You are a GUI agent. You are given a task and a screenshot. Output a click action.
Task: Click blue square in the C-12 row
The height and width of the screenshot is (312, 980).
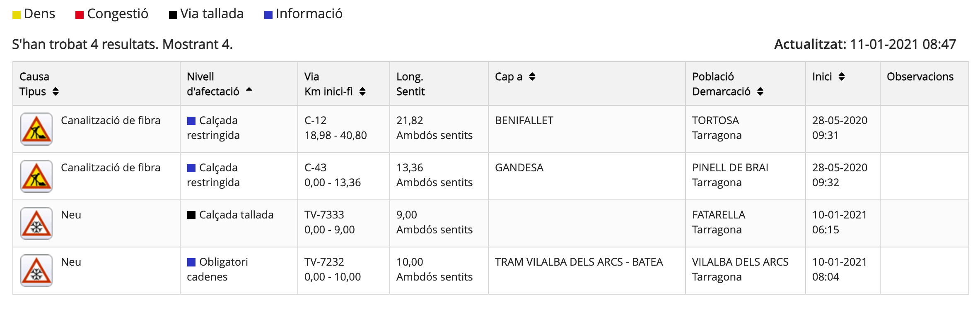[x=191, y=121]
